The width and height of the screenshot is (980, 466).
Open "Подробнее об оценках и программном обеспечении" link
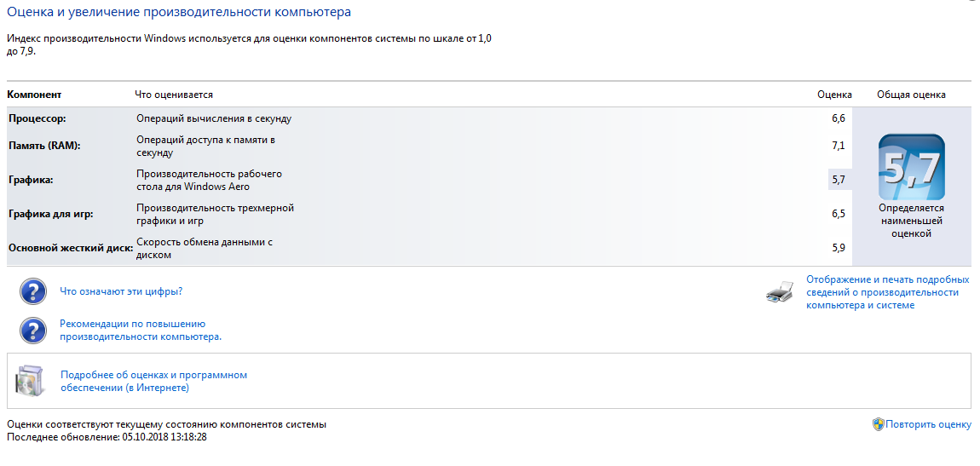[x=153, y=381]
